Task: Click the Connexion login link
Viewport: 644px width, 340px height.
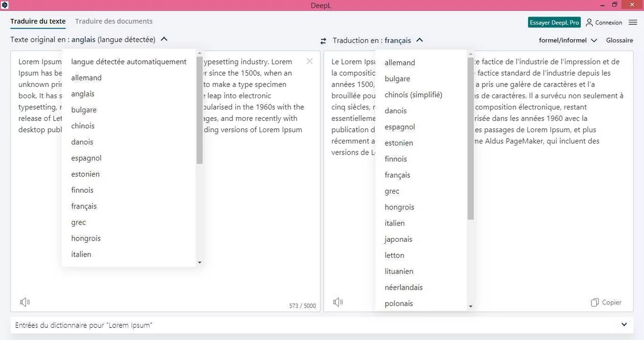Action: click(609, 23)
